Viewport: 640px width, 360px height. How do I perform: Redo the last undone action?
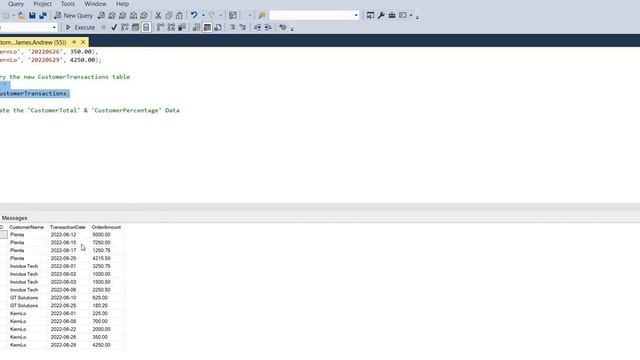coord(211,16)
